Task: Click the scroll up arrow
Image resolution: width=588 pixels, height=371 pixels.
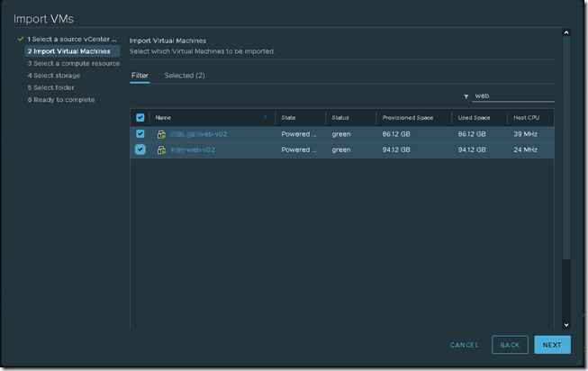Action: click(566, 32)
